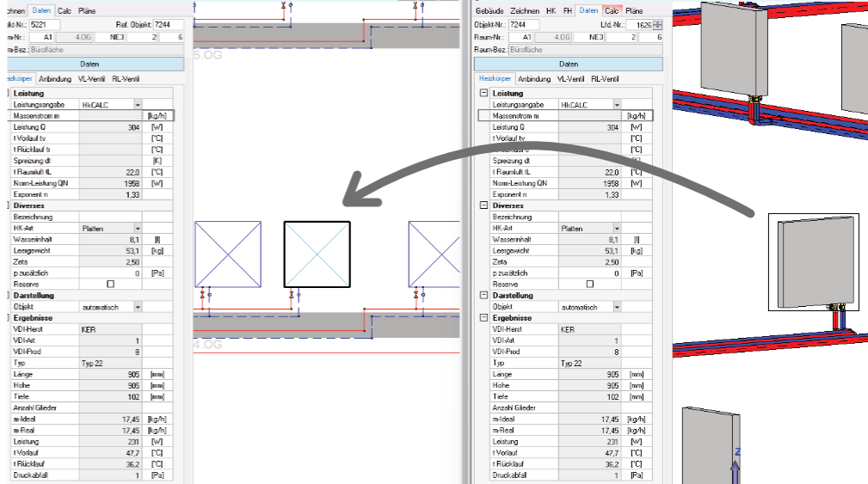Toggle the Reserve checkbox in the left panel
Screen dimensions: 868x484
109,285
